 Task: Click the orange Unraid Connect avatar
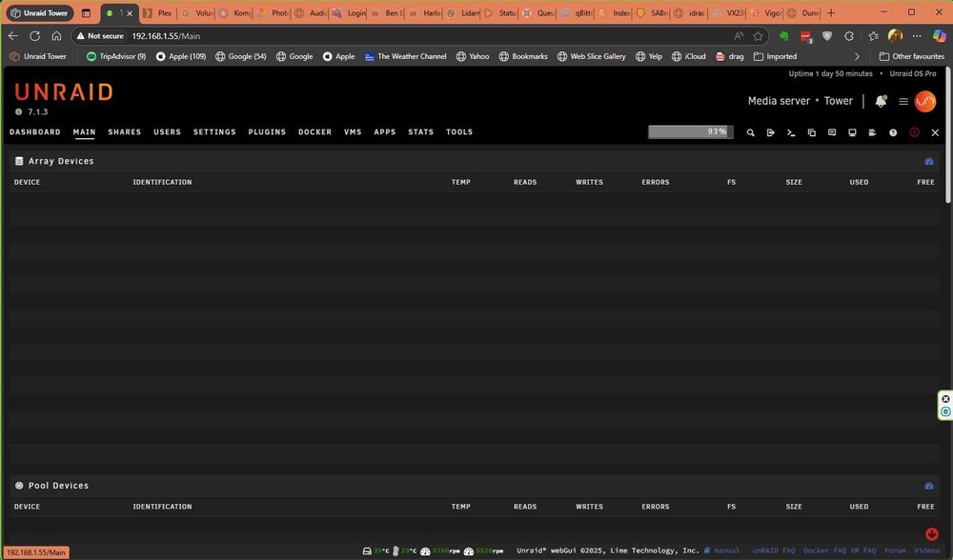click(925, 102)
